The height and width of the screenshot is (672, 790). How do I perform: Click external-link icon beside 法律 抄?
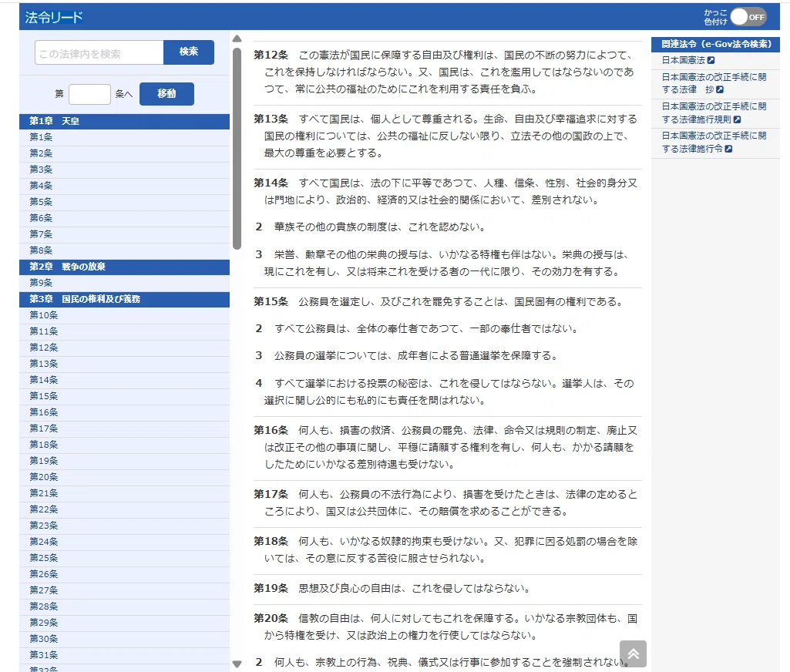click(720, 89)
